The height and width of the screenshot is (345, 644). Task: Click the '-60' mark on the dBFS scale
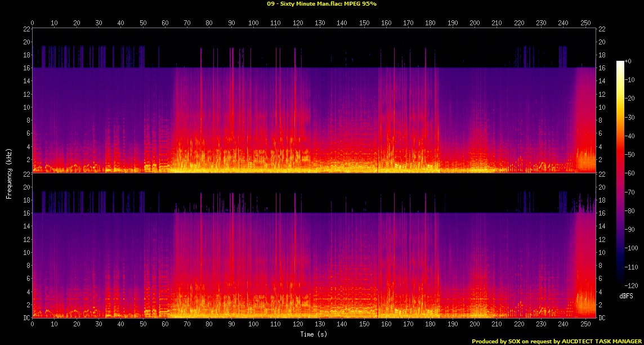630,174
